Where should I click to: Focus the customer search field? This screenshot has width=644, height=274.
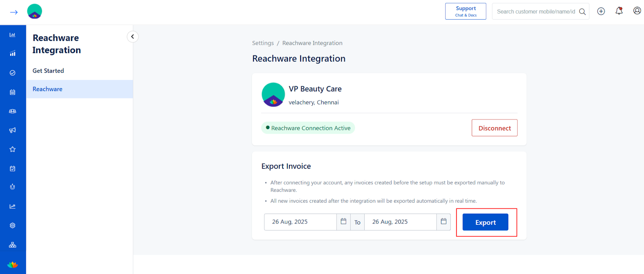pos(536,12)
